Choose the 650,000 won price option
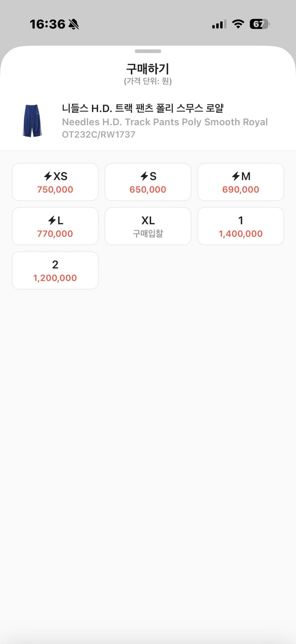 148,189
